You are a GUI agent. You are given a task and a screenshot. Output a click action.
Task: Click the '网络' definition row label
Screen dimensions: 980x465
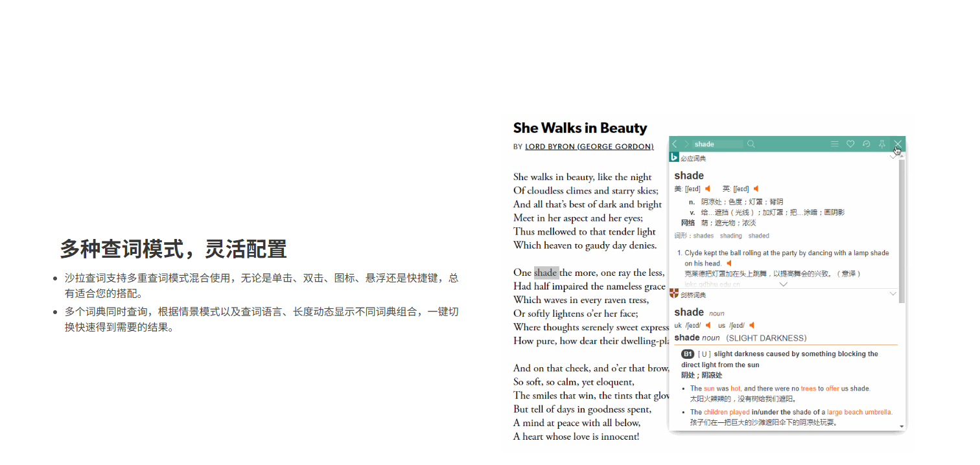point(688,223)
